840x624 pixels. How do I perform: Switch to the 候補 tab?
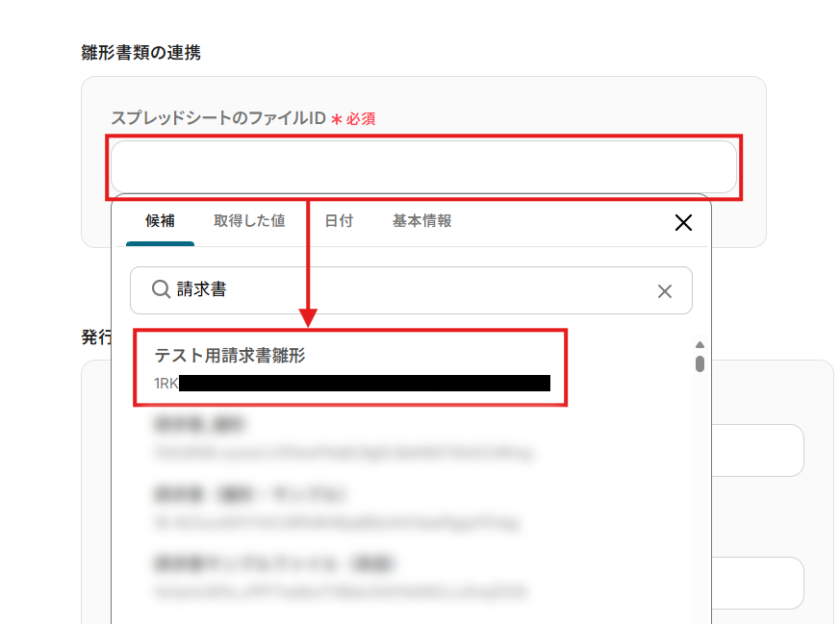160,221
